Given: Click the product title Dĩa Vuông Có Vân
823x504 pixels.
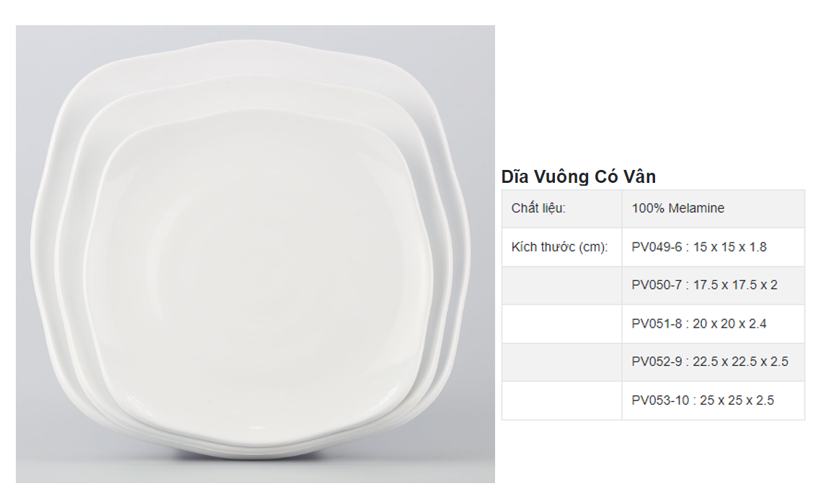Looking at the screenshot, I should pyautogui.click(x=578, y=176).
